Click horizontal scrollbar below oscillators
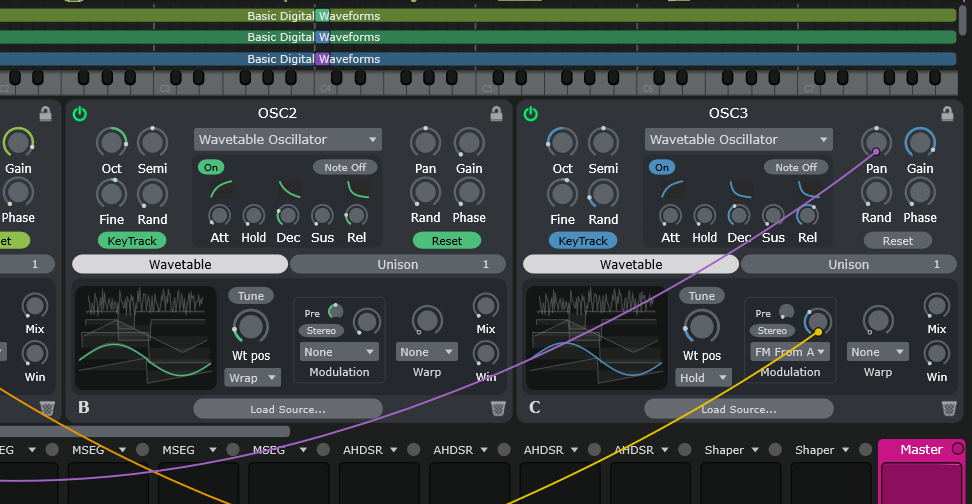This screenshot has height=504, width=972. click(145, 431)
